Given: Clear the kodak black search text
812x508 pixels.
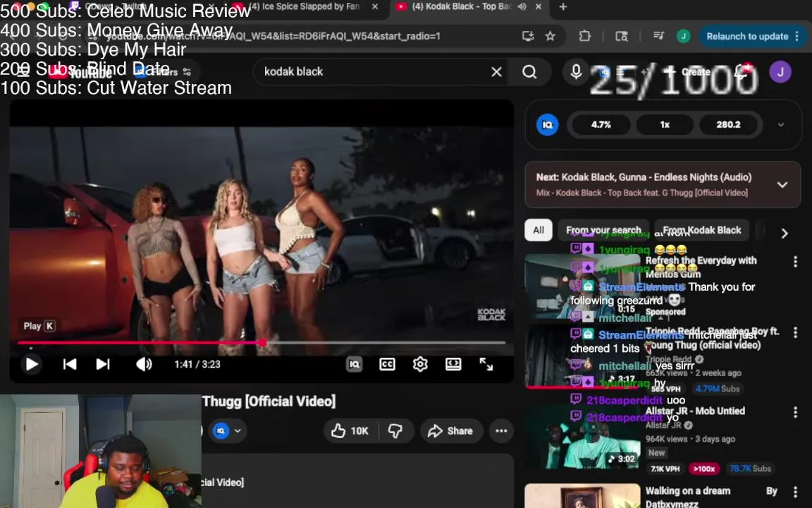Looking at the screenshot, I should [x=496, y=71].
